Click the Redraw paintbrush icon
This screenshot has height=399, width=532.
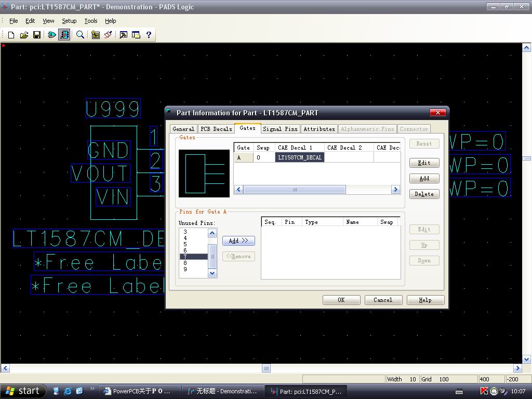point(108,35)
